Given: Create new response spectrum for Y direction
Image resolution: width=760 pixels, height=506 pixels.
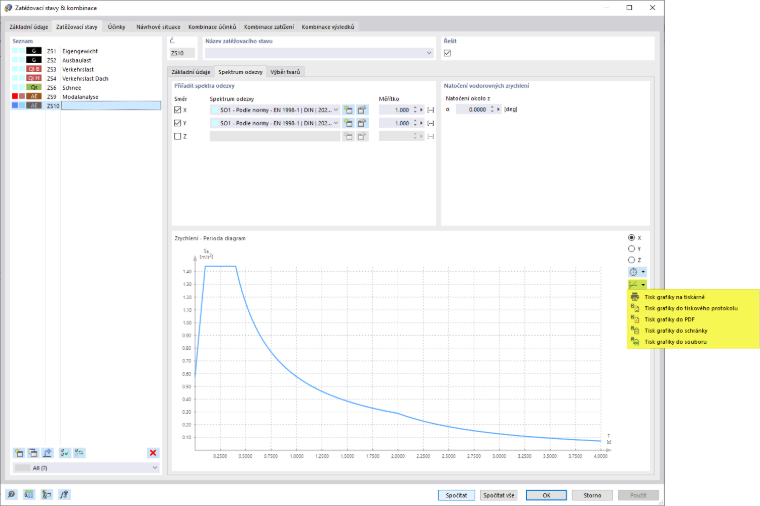Looking at the screenshot, I should point(348,123).
